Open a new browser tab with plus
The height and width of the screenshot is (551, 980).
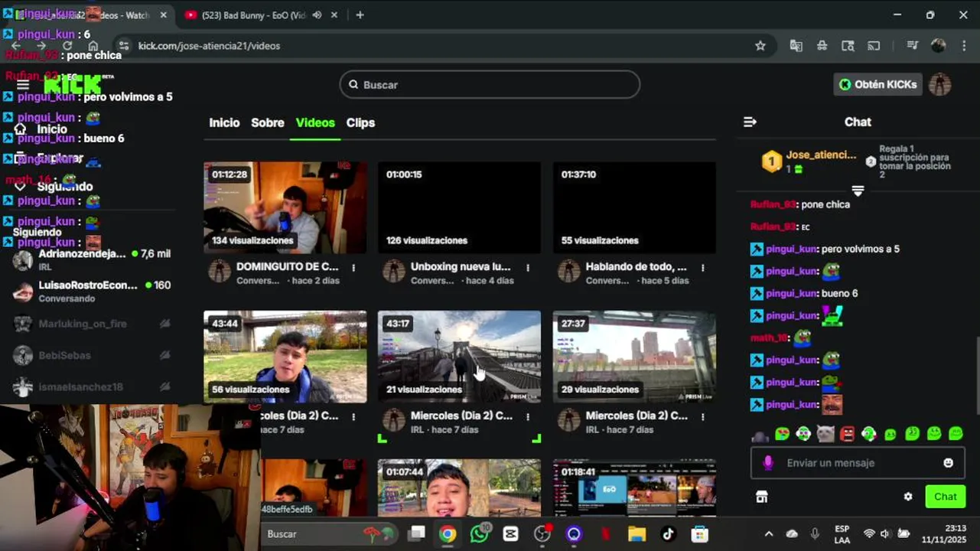360,15
